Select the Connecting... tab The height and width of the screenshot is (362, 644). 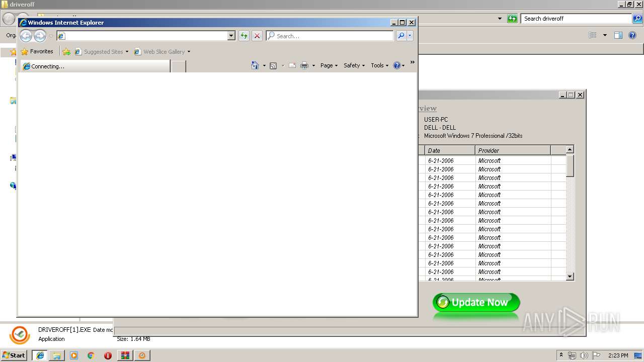tap(95, 66)
